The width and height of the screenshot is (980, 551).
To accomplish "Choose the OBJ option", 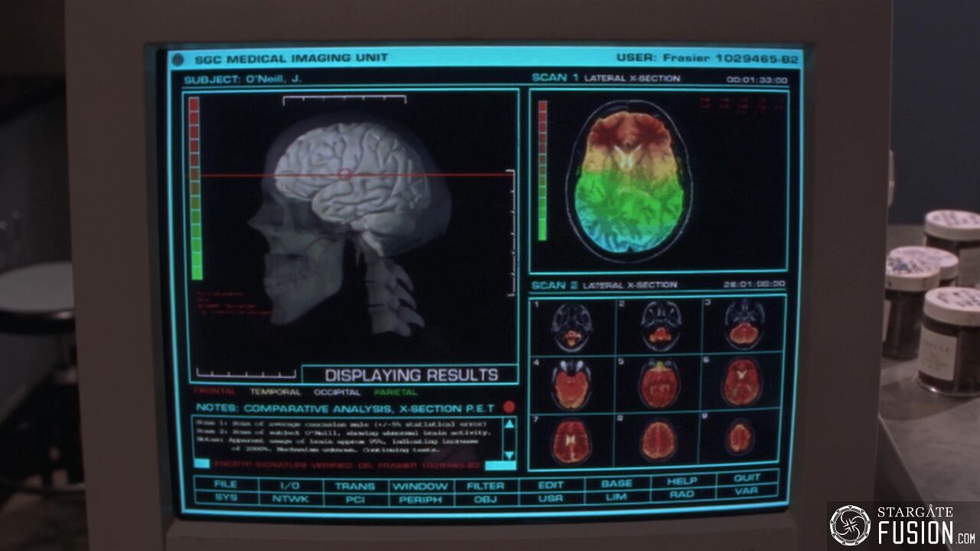I will 485,499.
